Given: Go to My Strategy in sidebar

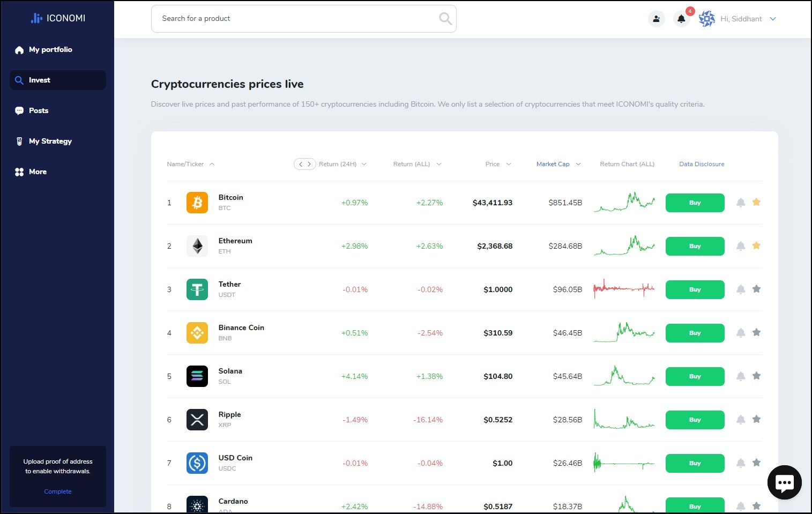Looking at the screenshot, I should (50, 141).
